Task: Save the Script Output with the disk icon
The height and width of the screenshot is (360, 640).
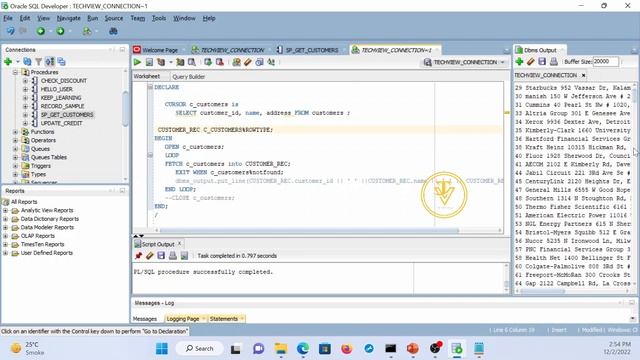Action: pyautogui.click(x=161, y=256)
